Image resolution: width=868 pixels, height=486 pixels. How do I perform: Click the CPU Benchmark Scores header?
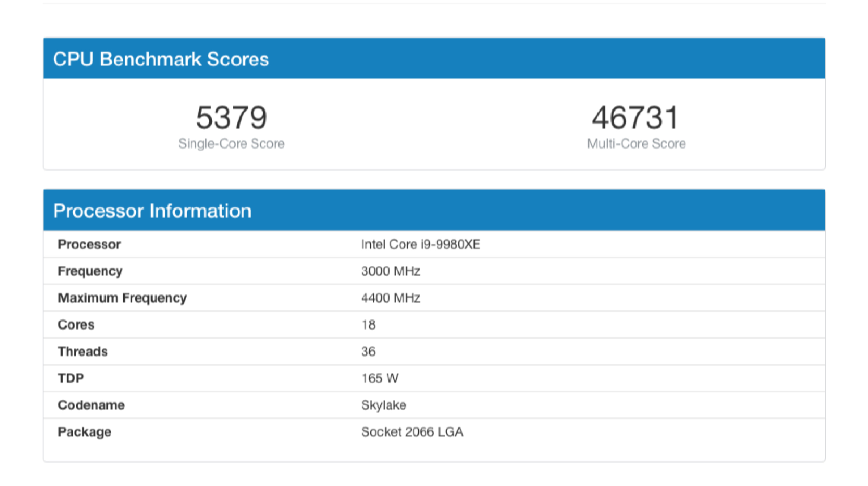161,59
